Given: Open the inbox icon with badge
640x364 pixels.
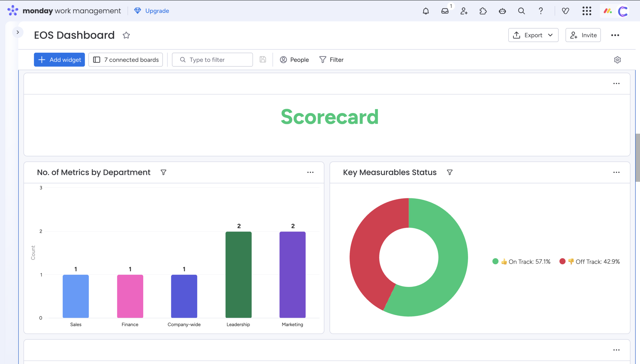Looking at the screenshot, I should pos(445,11).
